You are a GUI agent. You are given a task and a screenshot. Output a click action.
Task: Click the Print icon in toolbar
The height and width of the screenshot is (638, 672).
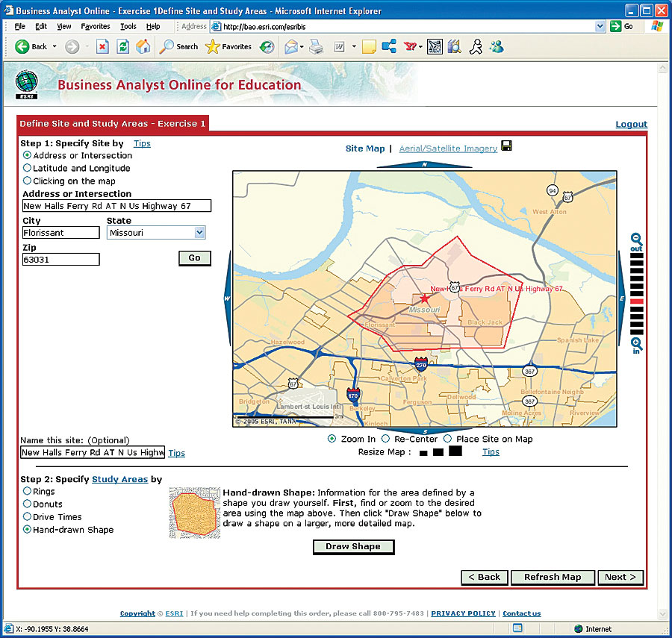click(317, 47)
